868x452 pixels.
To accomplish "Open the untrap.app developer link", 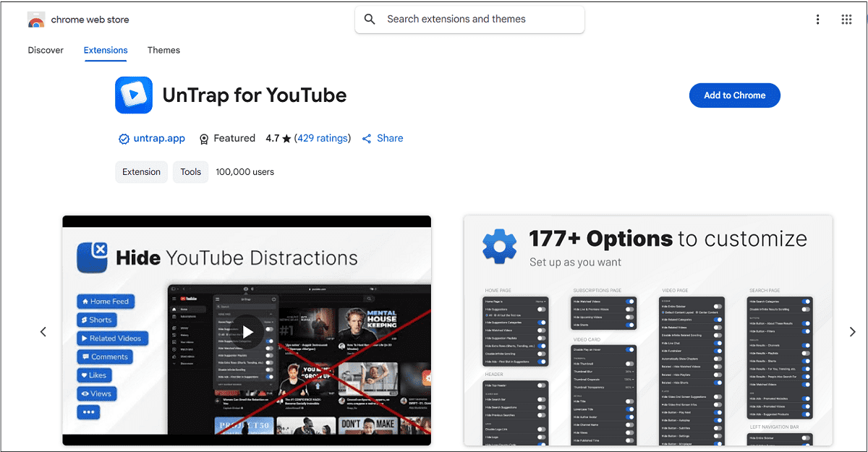I will 159,139.
